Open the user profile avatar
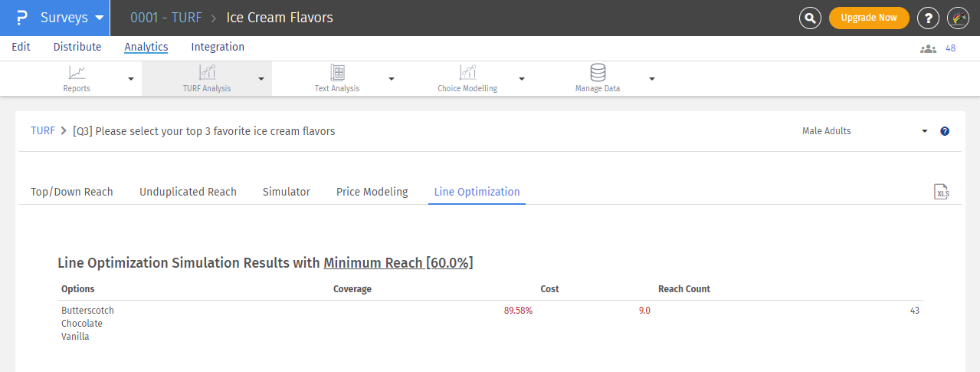 (958, 18)
